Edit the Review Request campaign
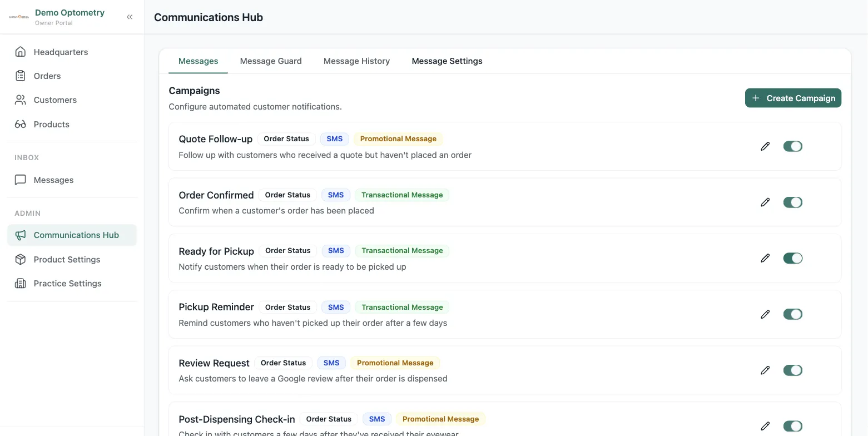The height and width of the screenshot is (436, 868). [x=765, y=370]
